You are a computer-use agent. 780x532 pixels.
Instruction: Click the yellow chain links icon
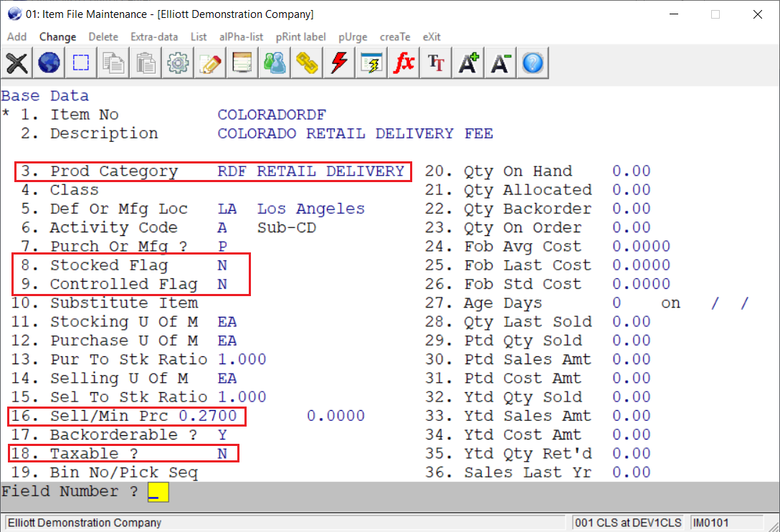307,63
